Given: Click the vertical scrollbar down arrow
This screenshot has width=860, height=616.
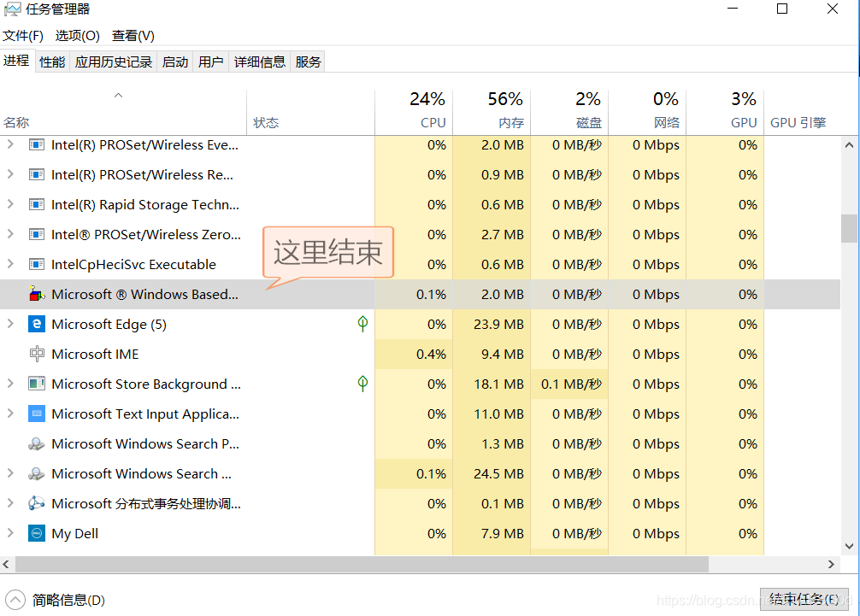Looking at the screenshot, I should pyautogui.click(x=849, y=547).
